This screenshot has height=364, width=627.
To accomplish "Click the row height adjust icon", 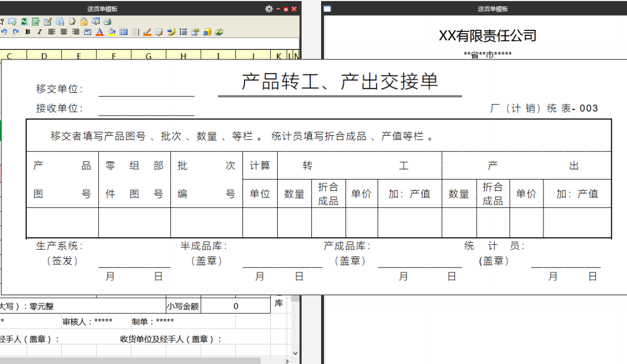I will (183, 31).
